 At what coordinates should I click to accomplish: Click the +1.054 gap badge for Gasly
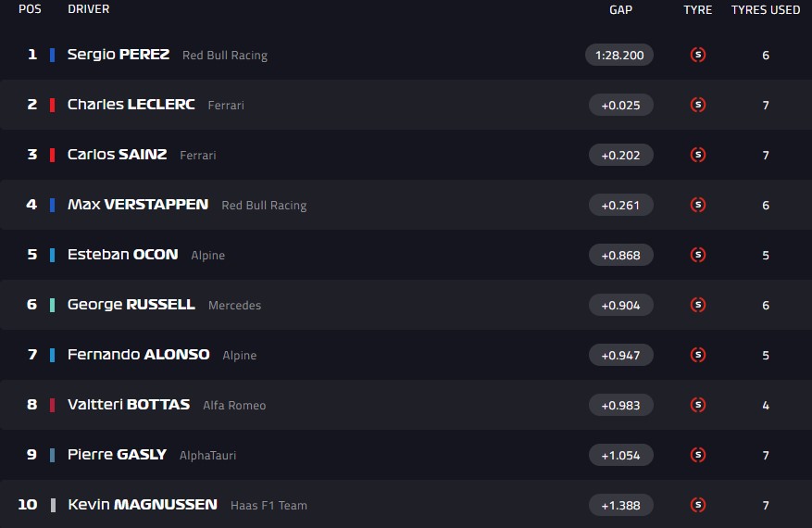click(x=620, y=455)
